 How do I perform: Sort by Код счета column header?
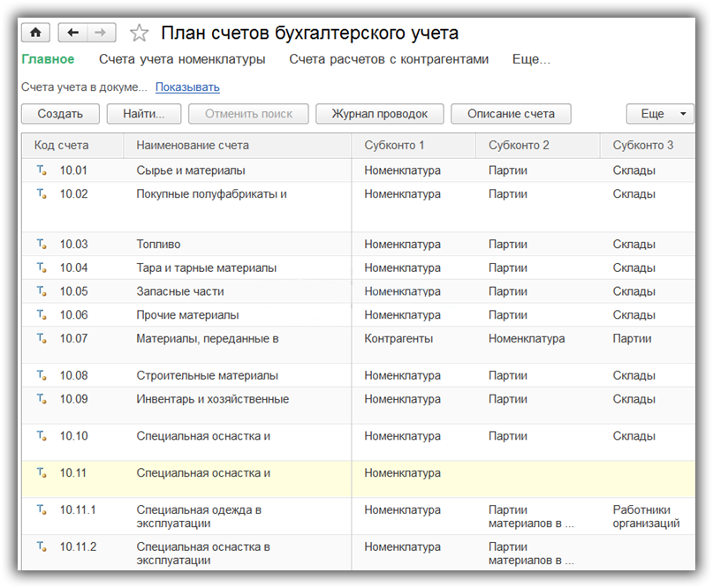pyautogui.click(x=72, y=146)
